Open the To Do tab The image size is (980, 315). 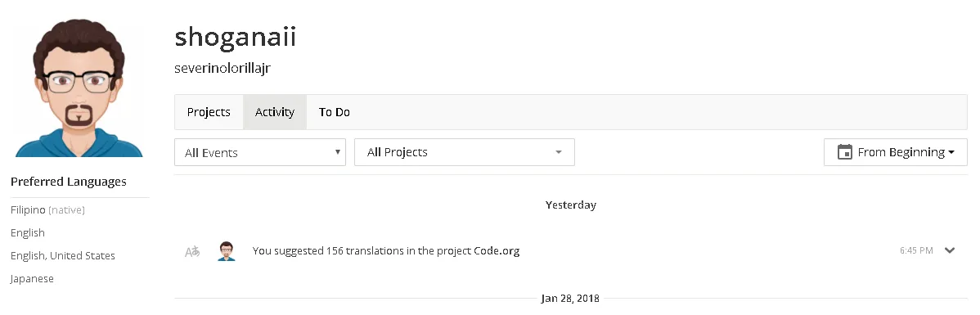(x=335, y=113)
